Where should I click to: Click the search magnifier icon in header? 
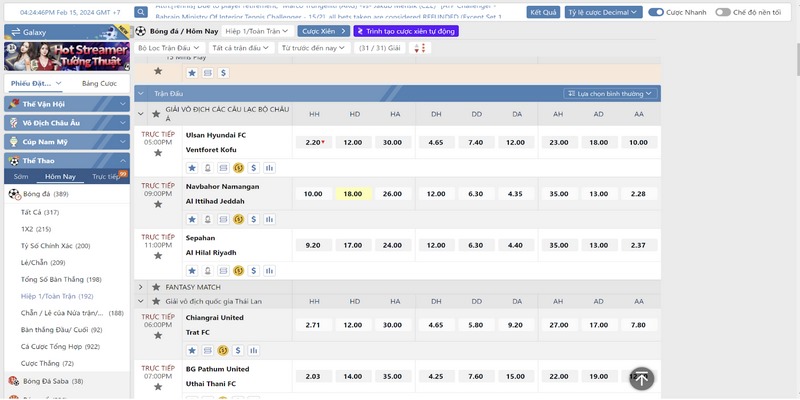coord(141,12)
